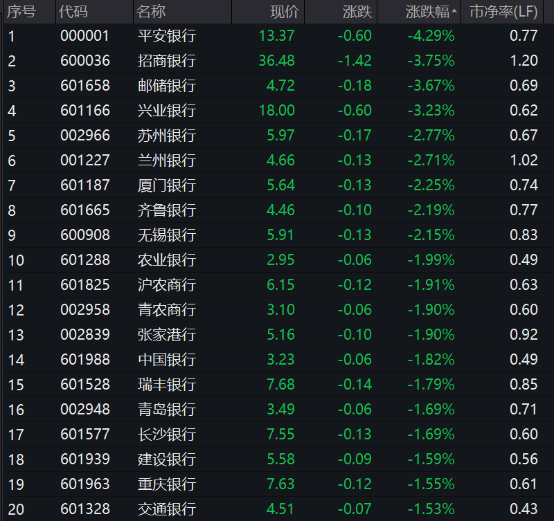Screen dimensions: 554x522
Task: Select the 兴业银行 stock name
Action: point(167,111)
